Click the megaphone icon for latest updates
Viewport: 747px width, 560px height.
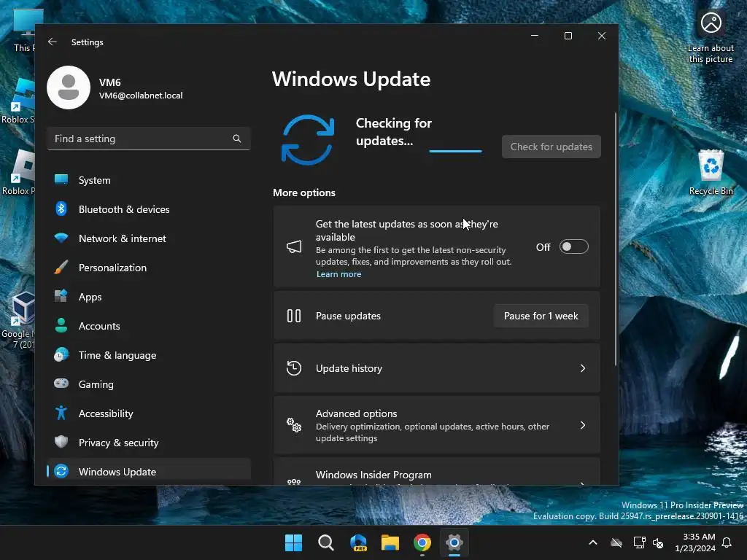tap(294, 246)
